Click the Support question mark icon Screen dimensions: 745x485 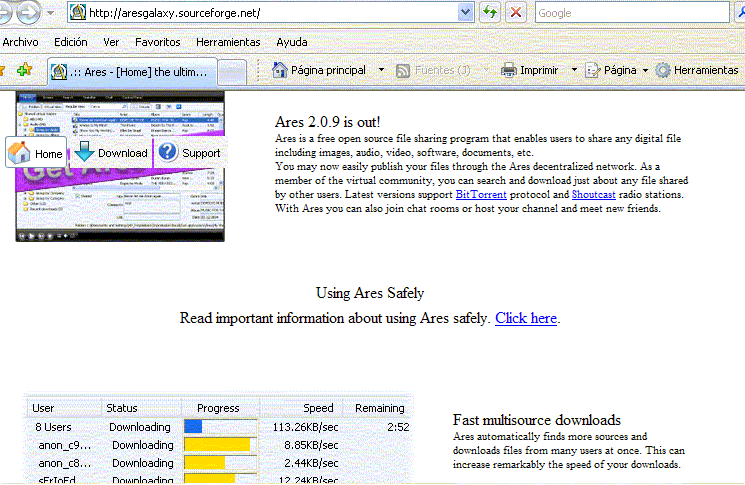[x=167, y=152]
